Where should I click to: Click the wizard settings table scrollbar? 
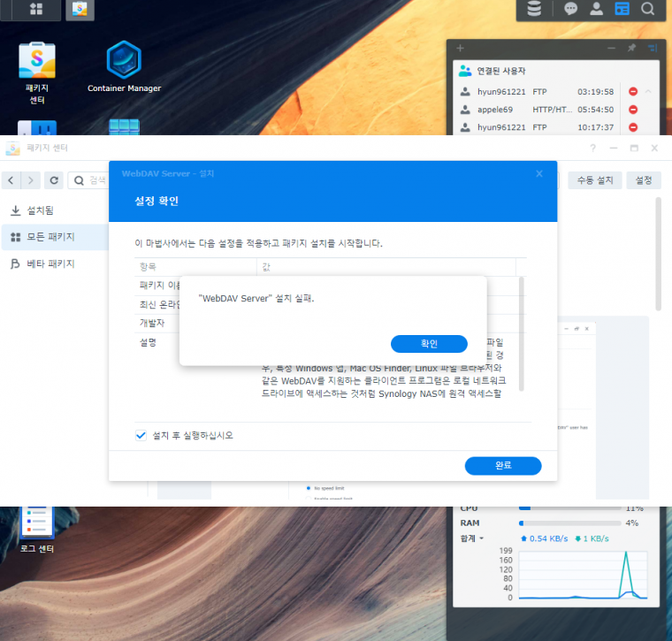click(x=522, y=334)
